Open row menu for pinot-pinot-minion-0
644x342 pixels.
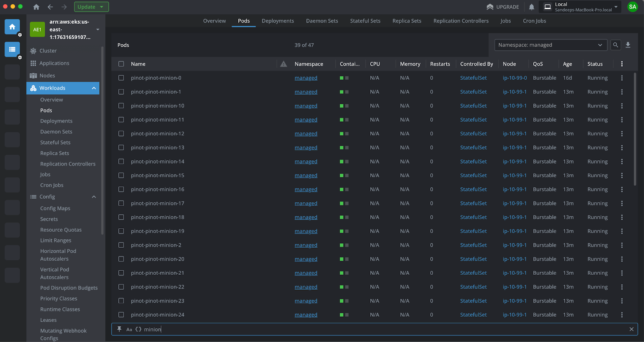[622, 78]
